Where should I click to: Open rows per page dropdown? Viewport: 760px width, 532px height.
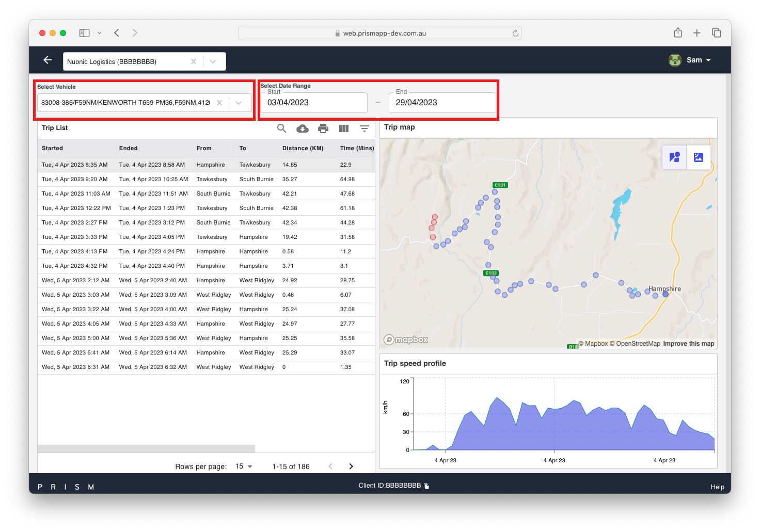[244, 466]
